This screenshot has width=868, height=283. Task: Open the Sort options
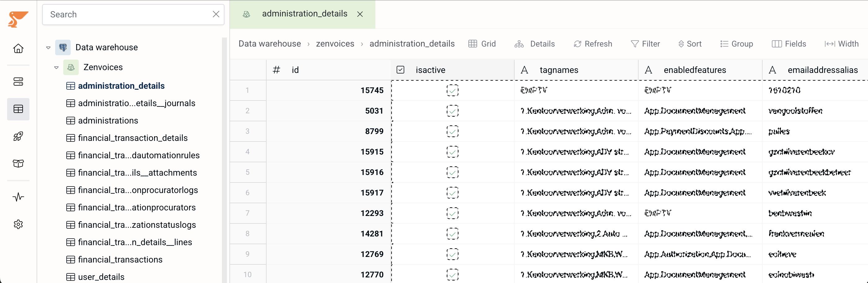690,44
